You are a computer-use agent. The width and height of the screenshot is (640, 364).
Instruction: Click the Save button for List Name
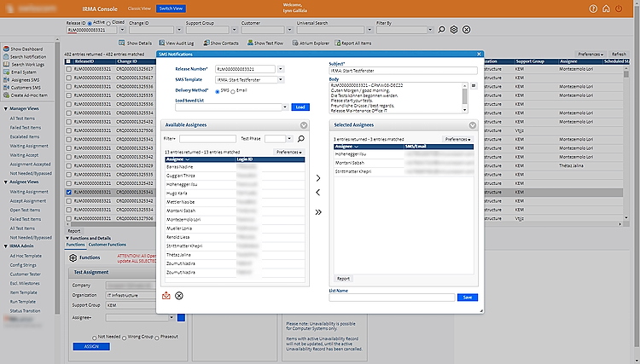click(x=467, y=298)
